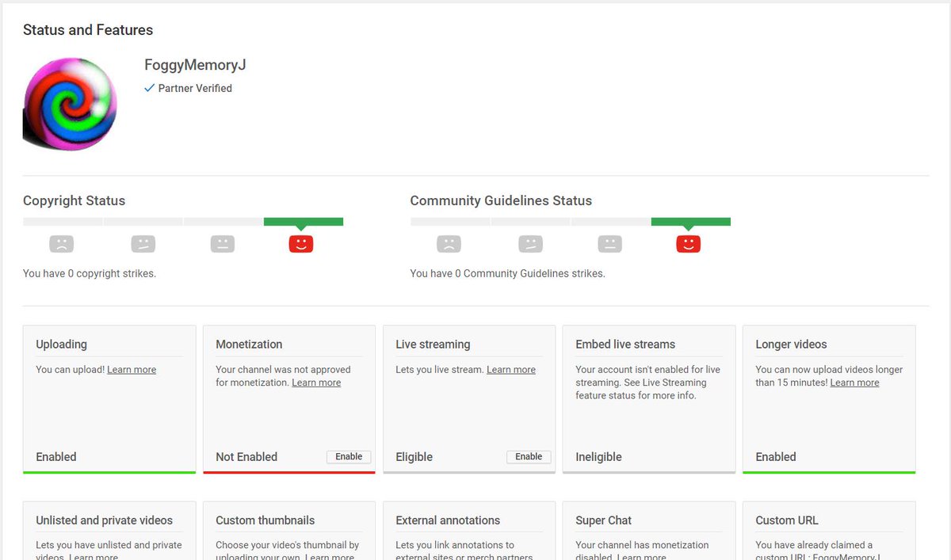Click the FoggyMemoryJ channel name
Screen dimensions: 951x560
[195, 65]
